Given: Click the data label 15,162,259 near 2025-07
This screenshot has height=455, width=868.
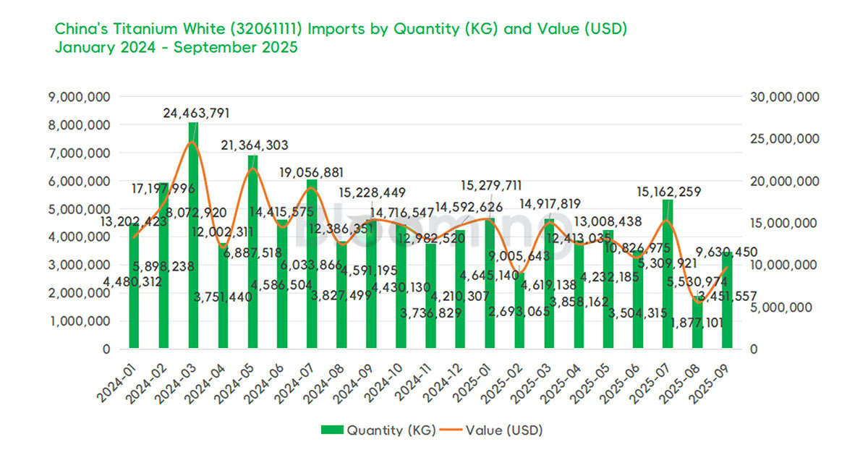Looking at the screenshot, I should (668, 192).
